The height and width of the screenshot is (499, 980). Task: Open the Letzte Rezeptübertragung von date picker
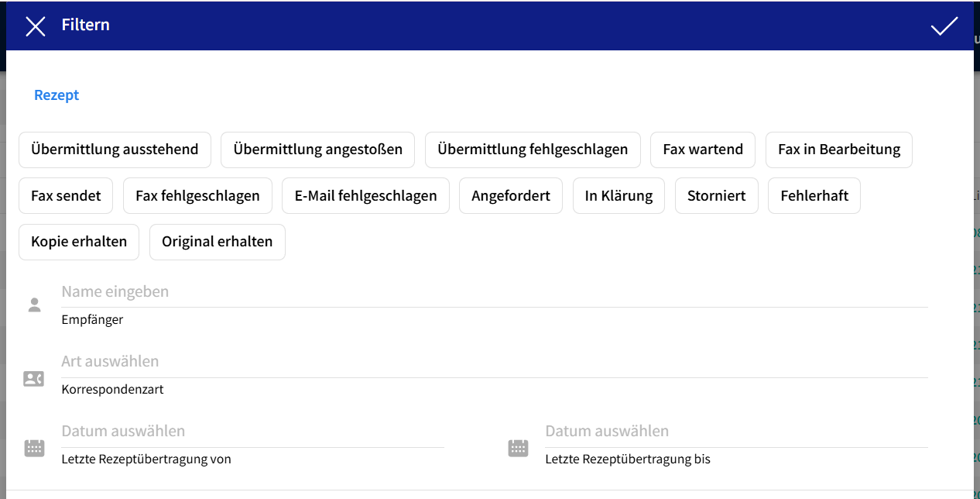pos(252,432)
